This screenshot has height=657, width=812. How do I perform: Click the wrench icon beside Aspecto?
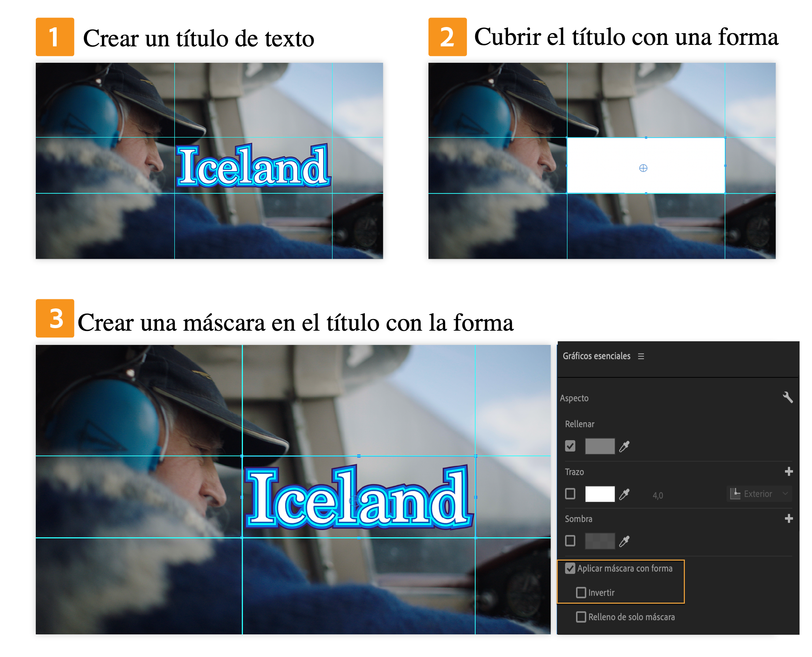coord(788,397)
